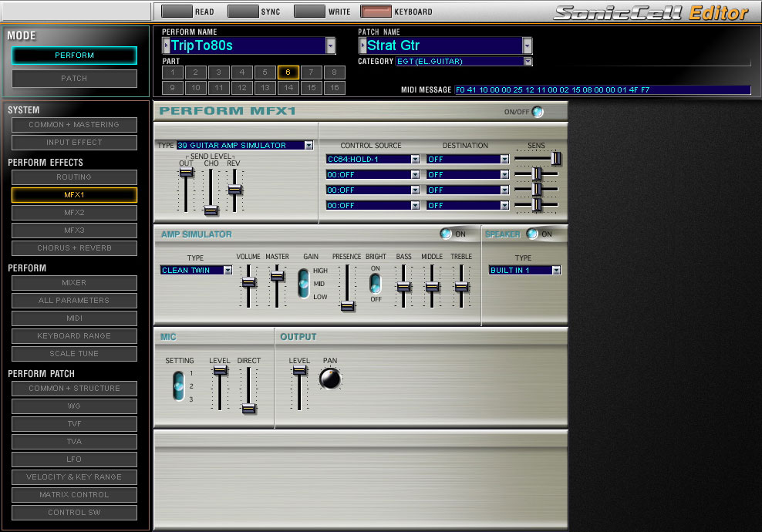Switch to PATCH mode
The width and height of the screenshot is (762, 532).
(x=74, y=78)
